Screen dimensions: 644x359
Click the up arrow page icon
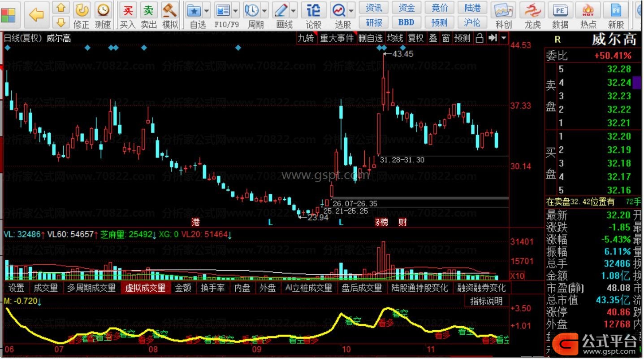pyautogui.click(x=61, y=8)
